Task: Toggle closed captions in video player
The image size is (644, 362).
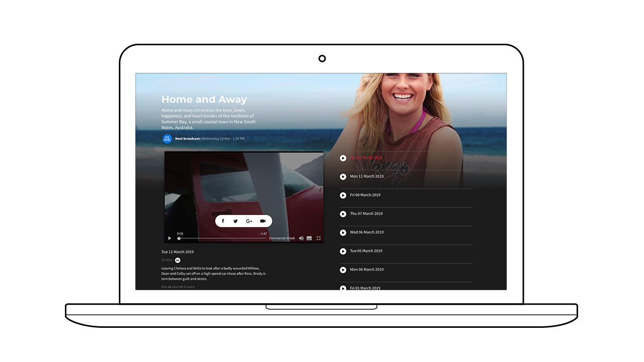Action: [x=309, y=238]
